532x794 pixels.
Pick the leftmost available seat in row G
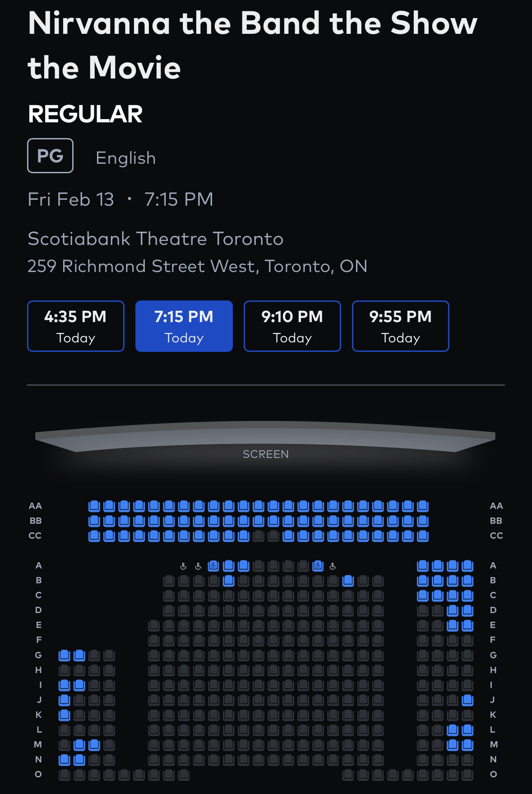(64, 655)
